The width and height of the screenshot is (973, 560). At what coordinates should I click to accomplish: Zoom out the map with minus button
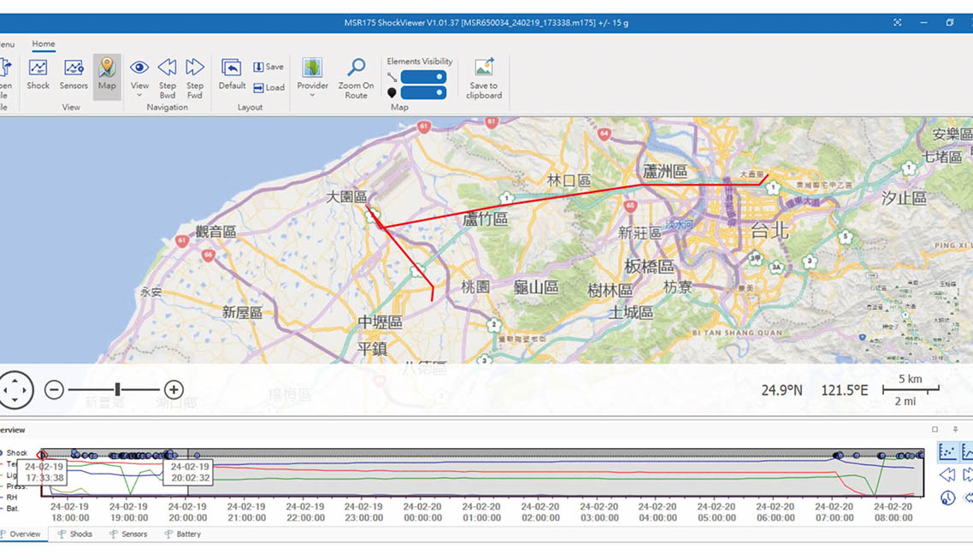tap(54, 390)
